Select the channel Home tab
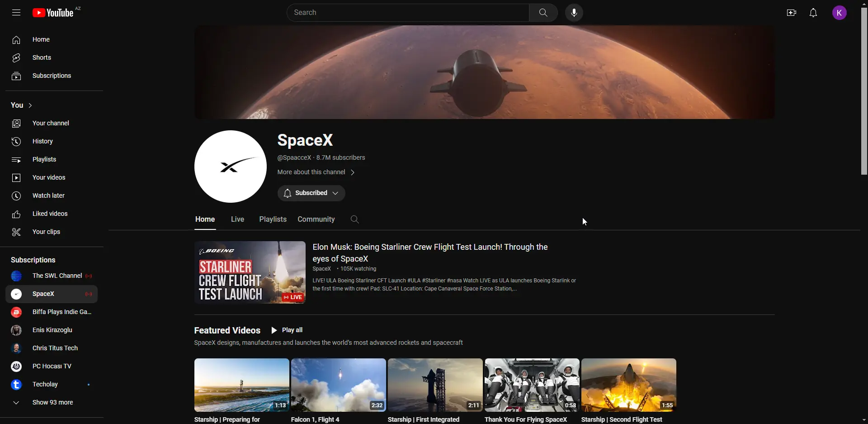The image size is (868, 424). pos(205,219)
